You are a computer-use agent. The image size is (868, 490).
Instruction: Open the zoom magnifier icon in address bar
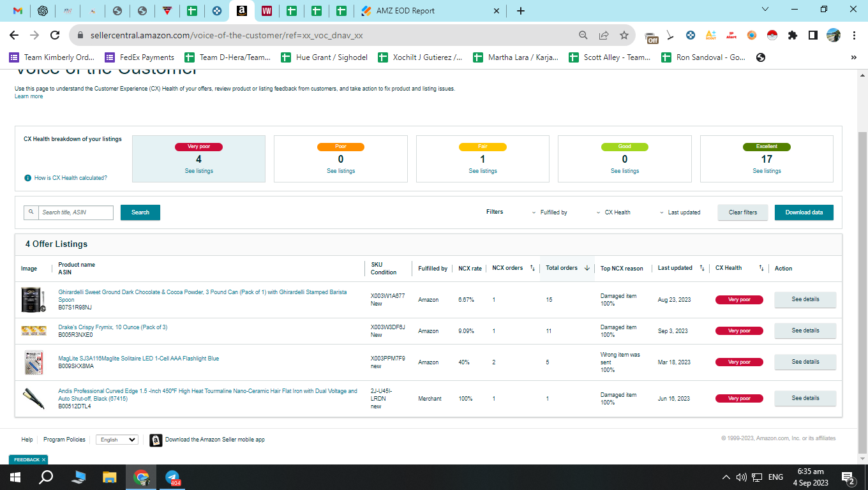tap(583, 35)
